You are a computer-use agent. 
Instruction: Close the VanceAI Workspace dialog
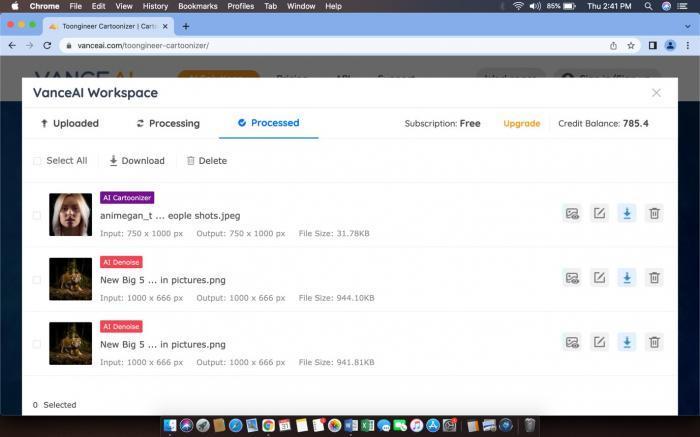(x=656, y=93)
